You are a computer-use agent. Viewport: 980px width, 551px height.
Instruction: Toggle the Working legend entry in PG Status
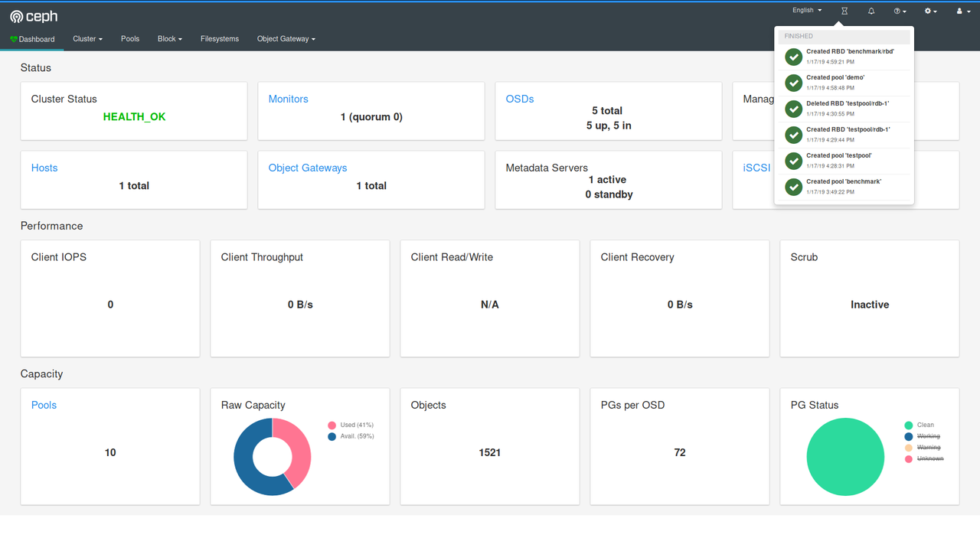coord(922,436)
